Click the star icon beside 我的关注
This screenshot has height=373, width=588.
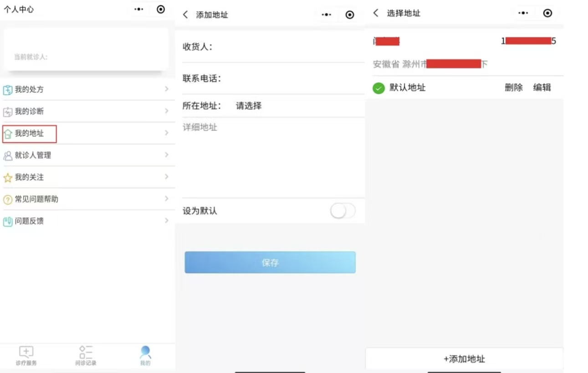click(8, 178)
